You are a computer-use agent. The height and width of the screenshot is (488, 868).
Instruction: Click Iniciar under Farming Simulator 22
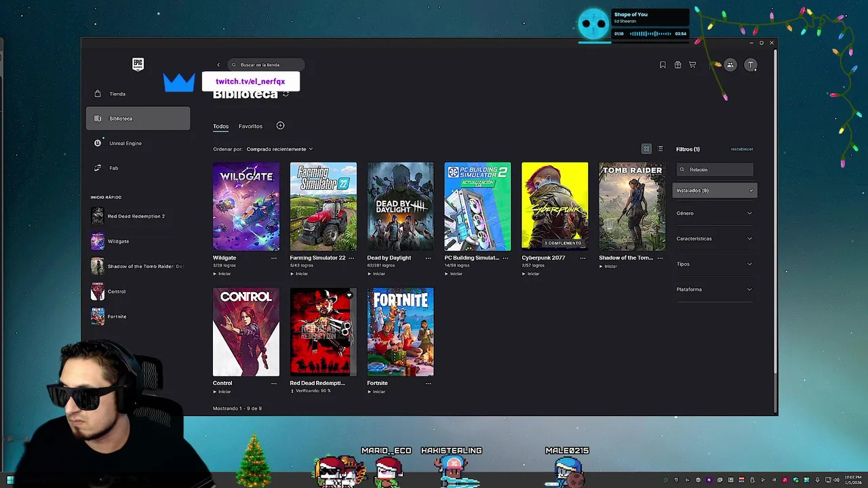[x=299, y=274]
